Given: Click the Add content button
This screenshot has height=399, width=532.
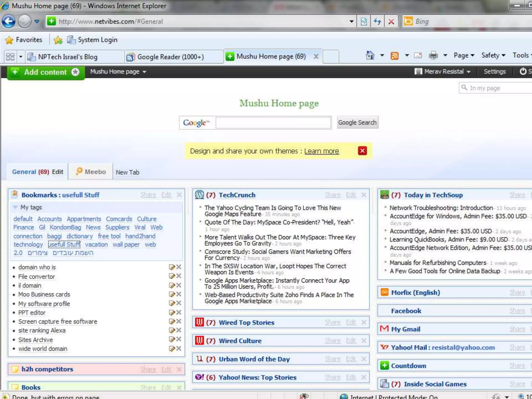Looking at the screenshot, I should point(45,72).
